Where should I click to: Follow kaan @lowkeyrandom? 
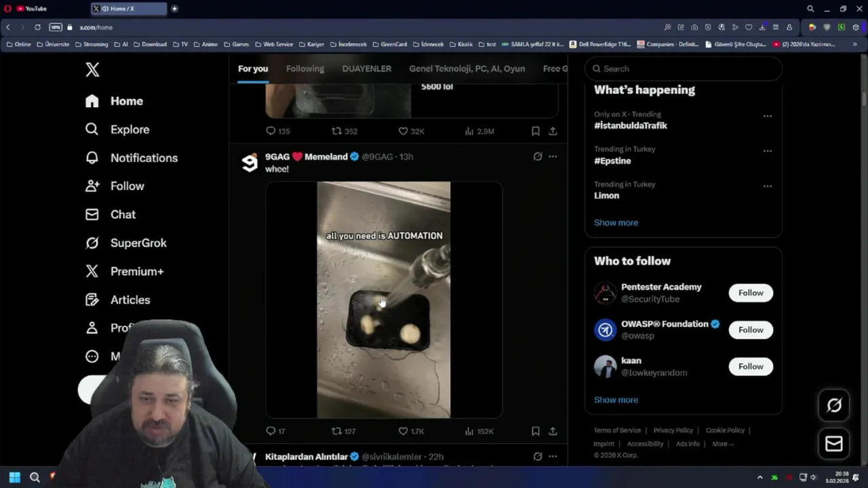click(751, 366)
